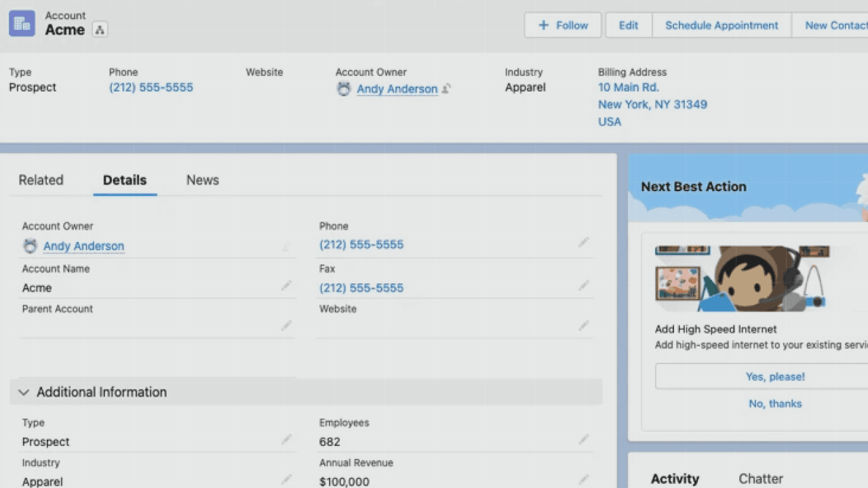Edit Account Name pencil icon
Viewport: 868px width, 488px height.
pyautogui.click(x=286, y=286)
